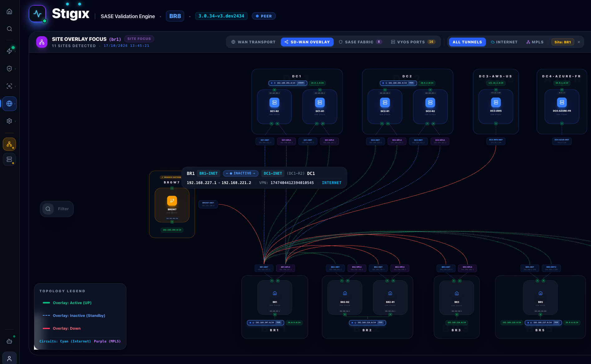Select the orange BRGW7 gateway icon

172,201
